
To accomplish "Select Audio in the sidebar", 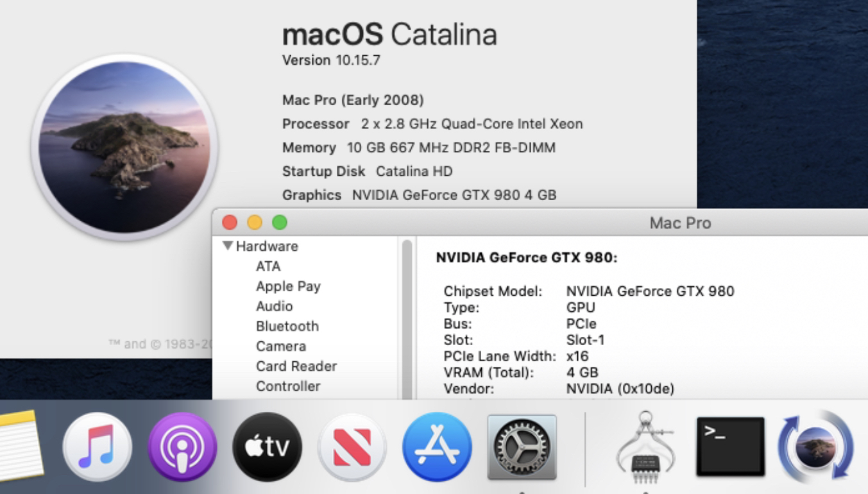I will coord(274,306).
